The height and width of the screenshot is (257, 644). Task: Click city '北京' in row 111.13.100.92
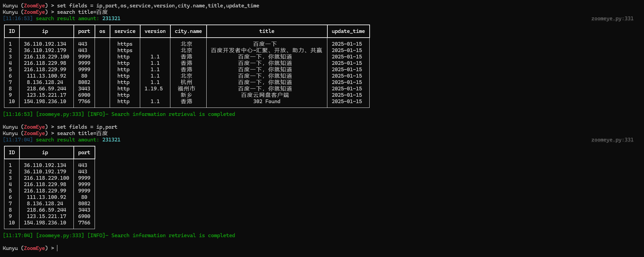click(x=186, y=76)
